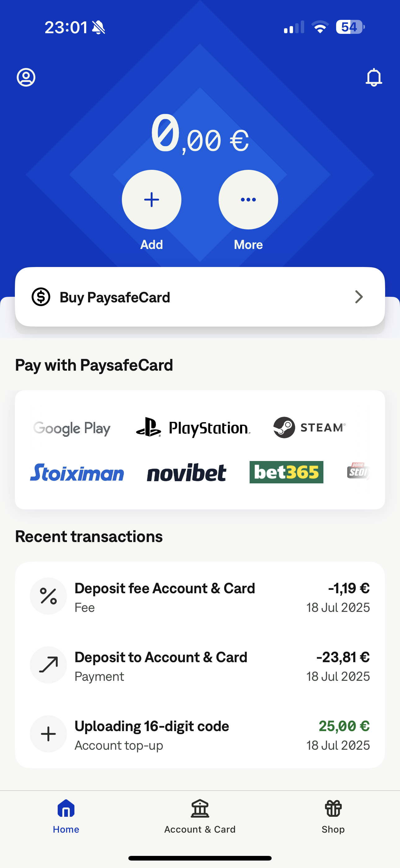The height and width of the screenshot is (868, 400).
Task: Switch to the Account & Card tab
Action: pyautogui.click(x=200, y=816)
